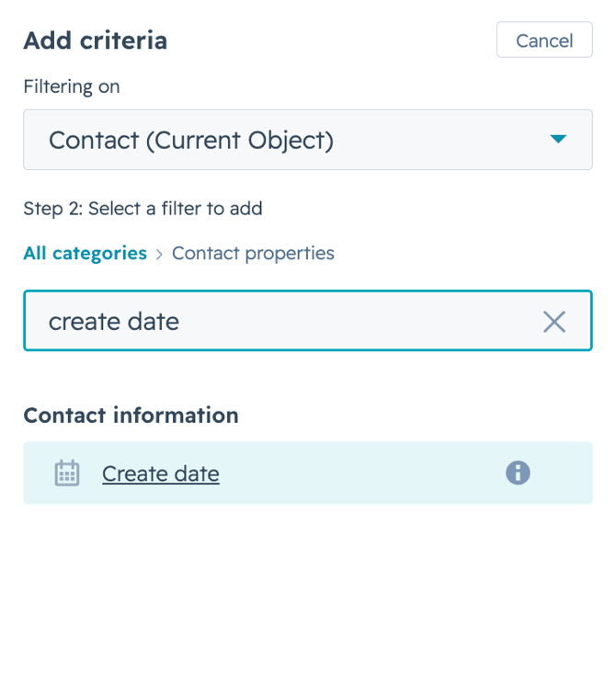Click the "Filtering on" label
Image resolution: width=616 pixels, height=696 pixels.
71,87
